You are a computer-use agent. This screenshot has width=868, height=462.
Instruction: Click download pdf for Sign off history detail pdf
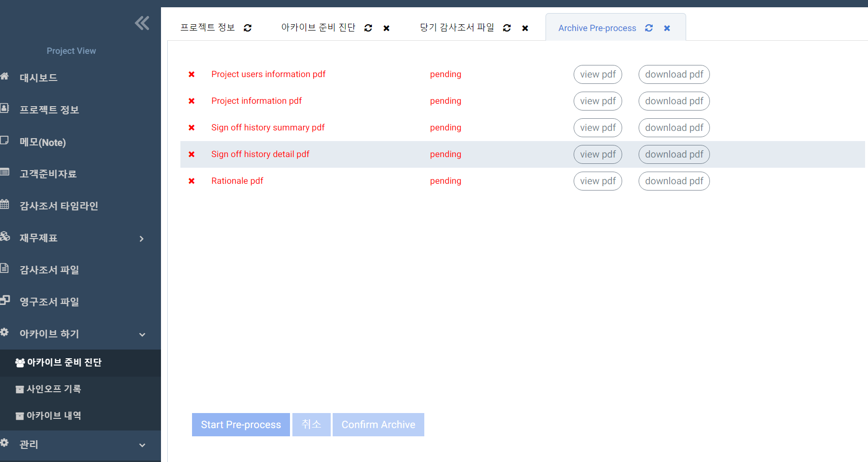click(674, 154)
